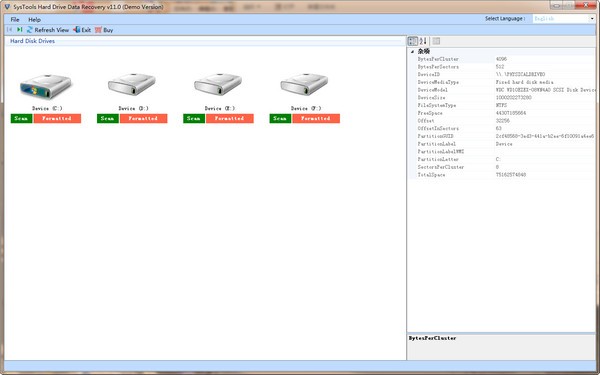This screenshot has width=600, height=375.
Task: Open the Help menu
Action: (34, 20)
